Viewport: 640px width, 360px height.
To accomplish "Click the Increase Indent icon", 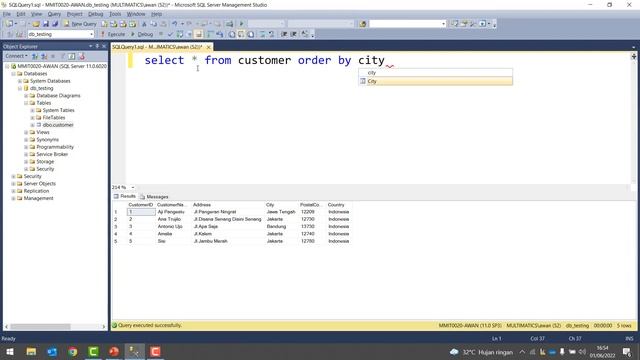I will 293,34.
